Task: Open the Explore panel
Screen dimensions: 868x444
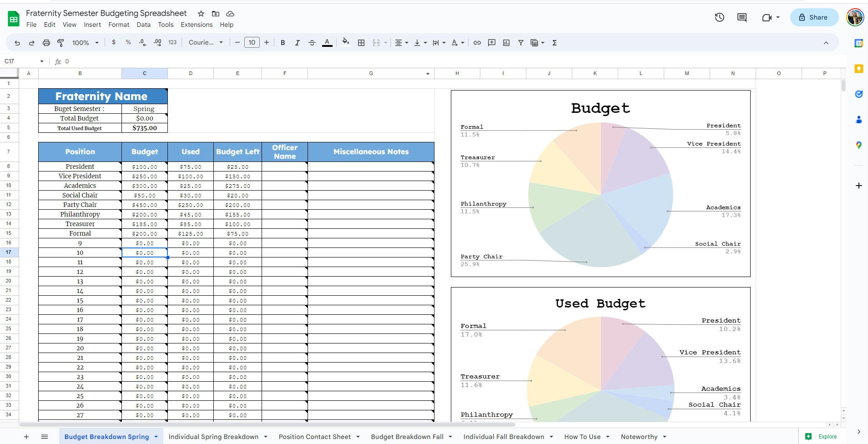Action: [822, 437]
